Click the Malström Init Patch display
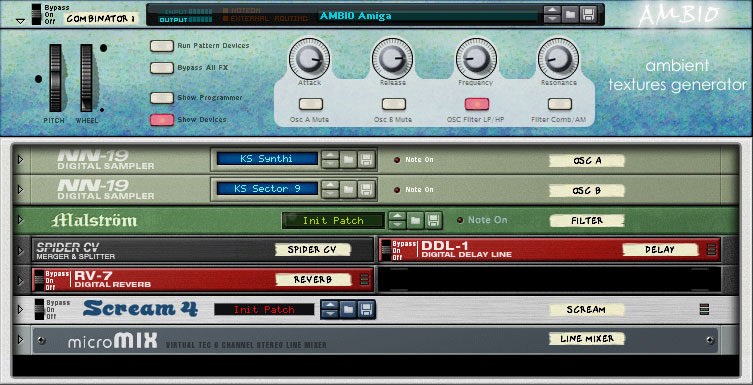753x385 pixels. click(333, 221)
